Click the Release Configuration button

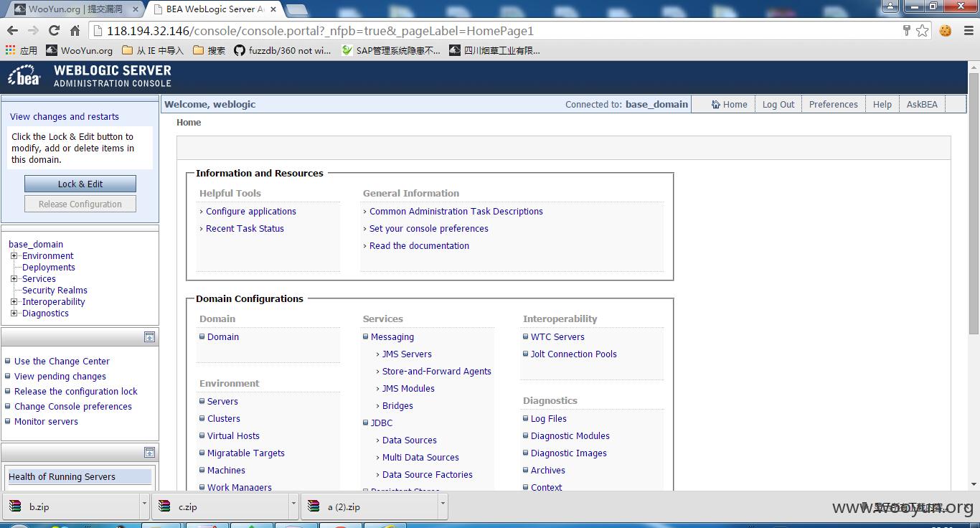pos(80,204)
